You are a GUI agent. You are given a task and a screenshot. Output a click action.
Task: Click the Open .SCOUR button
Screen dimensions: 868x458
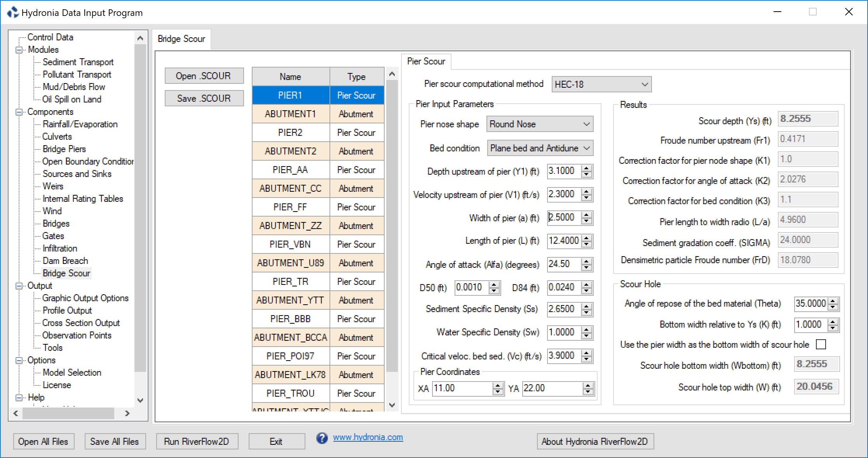tap(204, 76)
